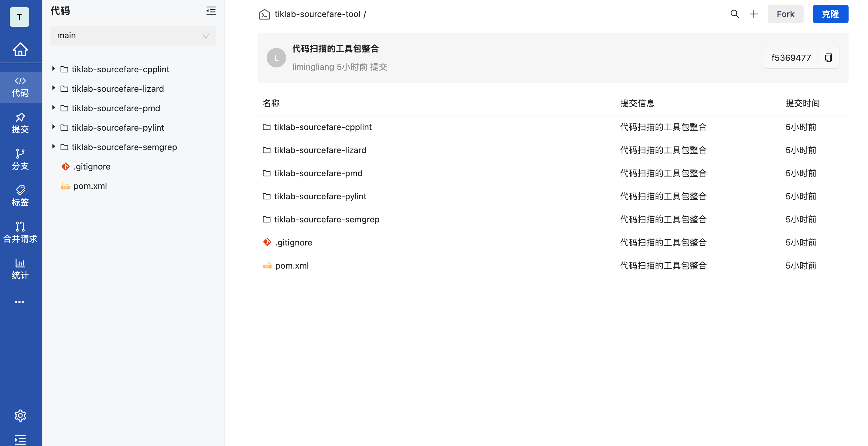Screen dimensions: 868x446
Task: Expand tiklab-sourcefare-pmd folder in tree
Action: (53, 108)
